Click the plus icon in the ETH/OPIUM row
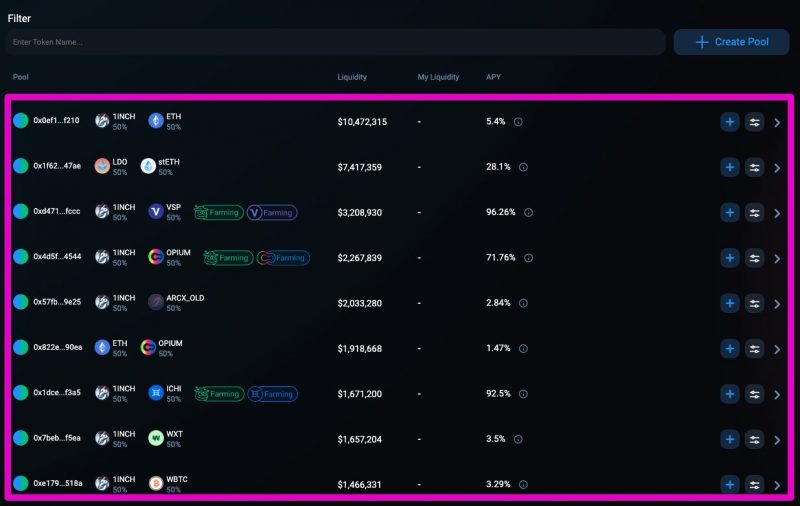This screenshot has height=506, width=800. pos(730,349)
